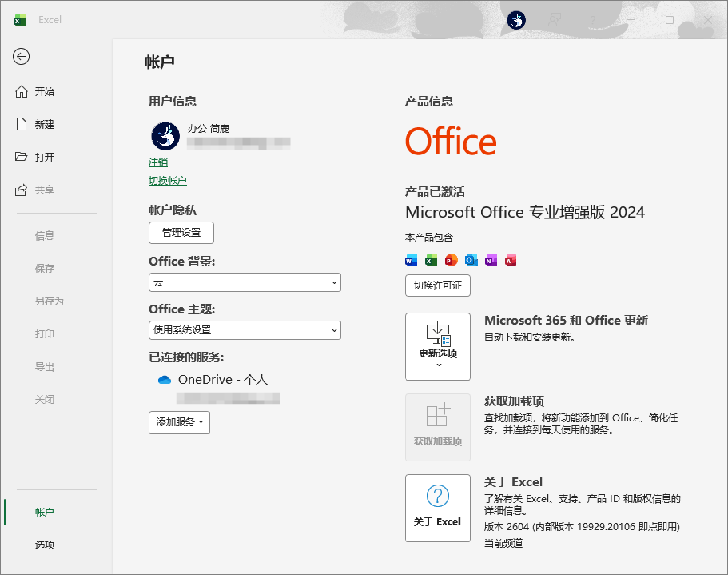Click the Excel app icon under 本产品包含
Viewport: 728px width, 575px height.
432,260
